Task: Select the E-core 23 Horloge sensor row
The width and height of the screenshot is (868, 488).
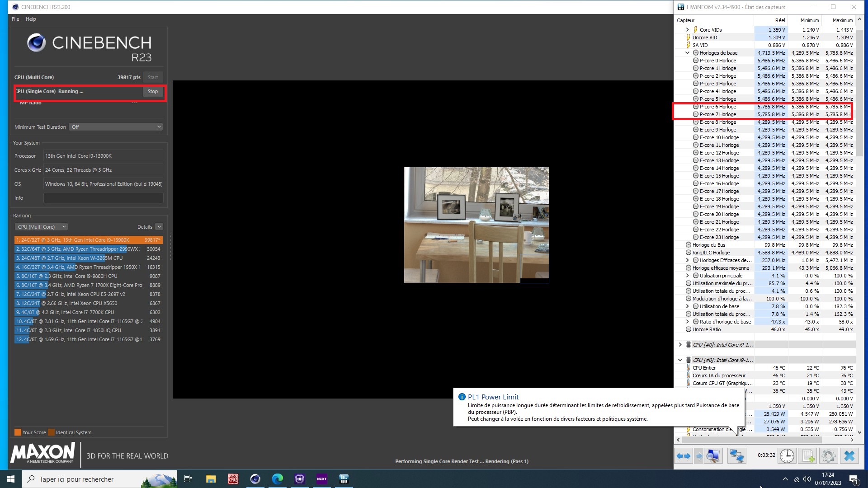Action: 765,237
